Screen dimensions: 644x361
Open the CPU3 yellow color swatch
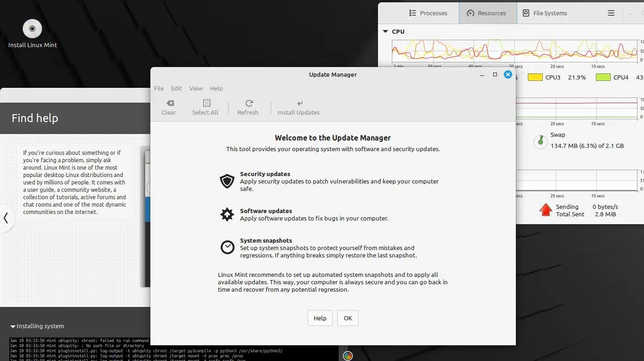(x=535, y=78)
